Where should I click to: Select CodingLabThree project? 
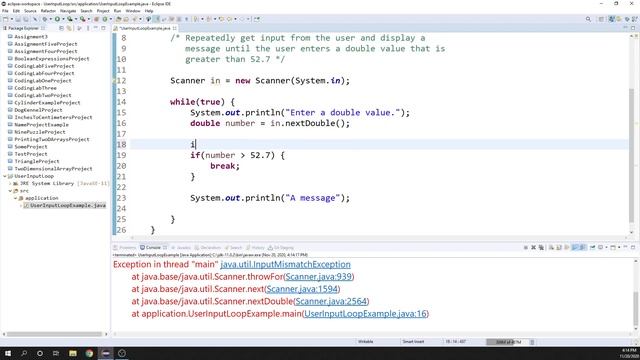point(36,88)
